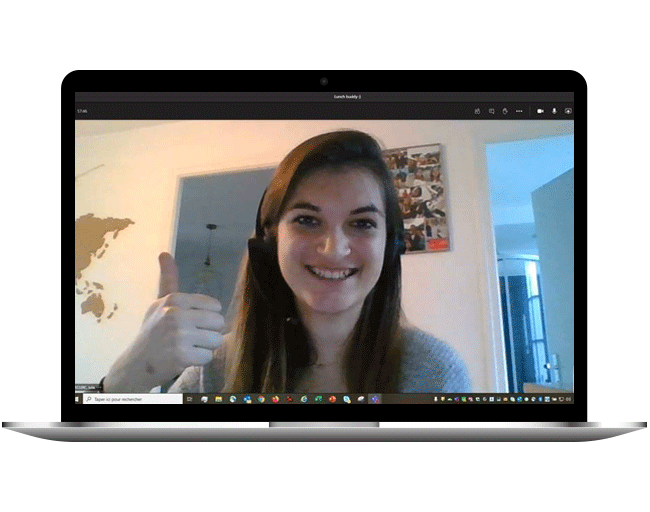Launch Firefox from the taskbar
650x512 pixels.
pyautogui.click(x=275, y=399)
